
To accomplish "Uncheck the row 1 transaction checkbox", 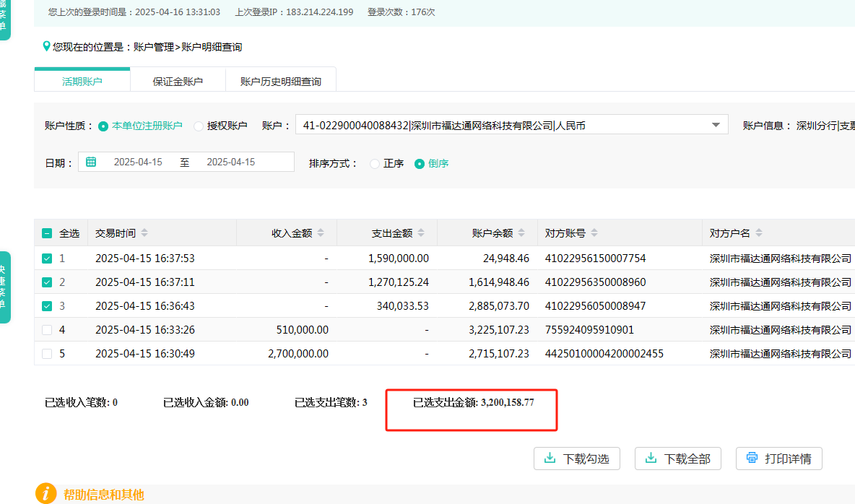I will tap(47, 258).
